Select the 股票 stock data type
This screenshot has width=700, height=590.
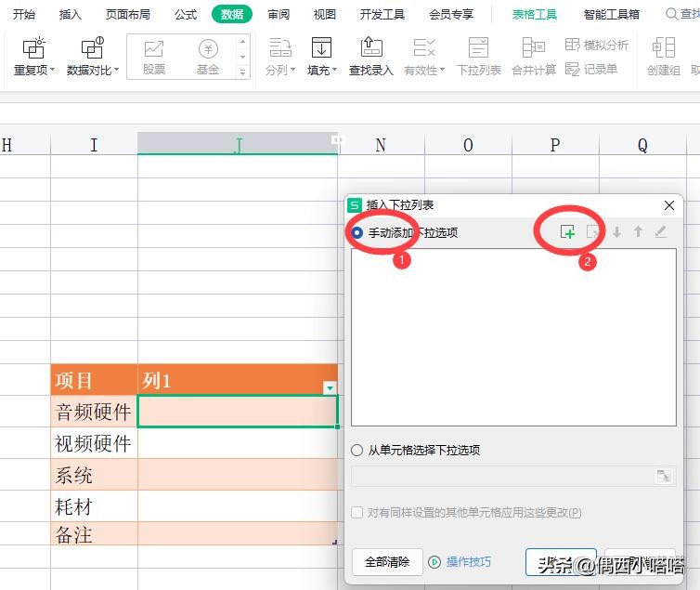[x=154, y=57]
